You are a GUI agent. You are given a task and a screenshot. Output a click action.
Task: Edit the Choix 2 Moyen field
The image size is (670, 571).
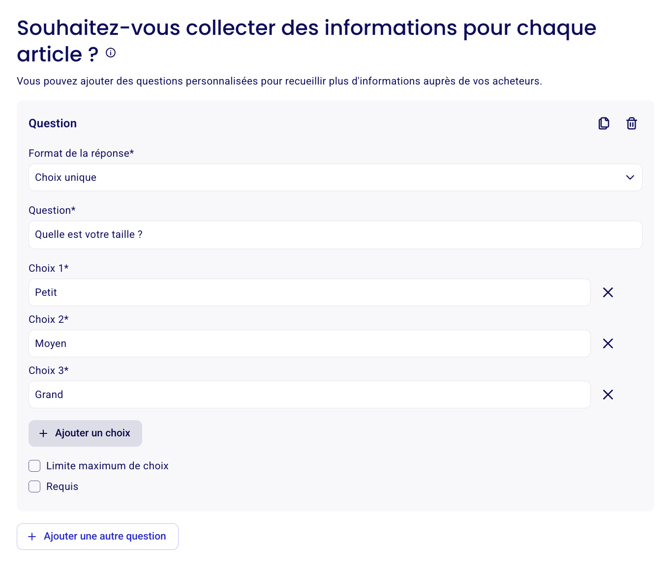tap(309, 344)
